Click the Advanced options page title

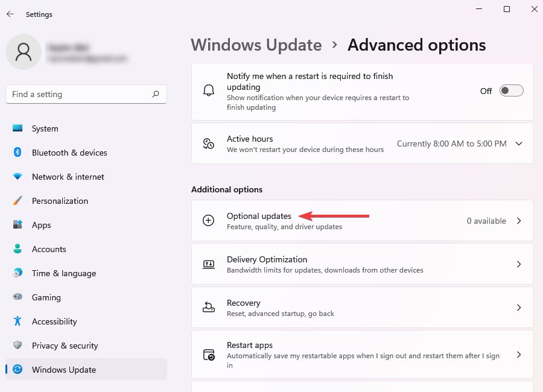tap(416, 45)
